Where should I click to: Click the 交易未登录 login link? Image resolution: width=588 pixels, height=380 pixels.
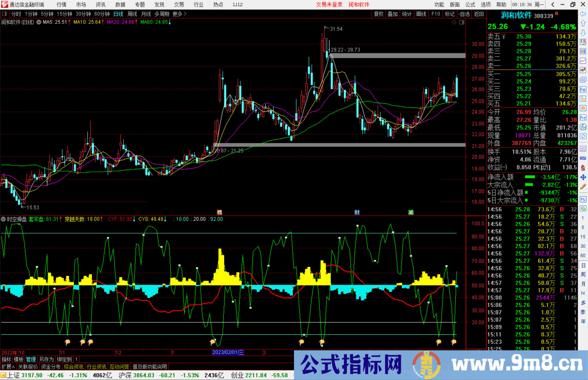pyautogui.click(x=329, y=4)
